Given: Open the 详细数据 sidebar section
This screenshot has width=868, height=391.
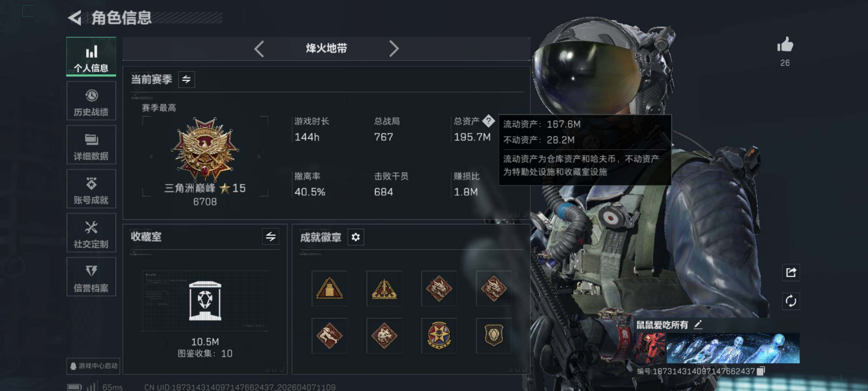Looking at the screenshot, I should [91, 145].
